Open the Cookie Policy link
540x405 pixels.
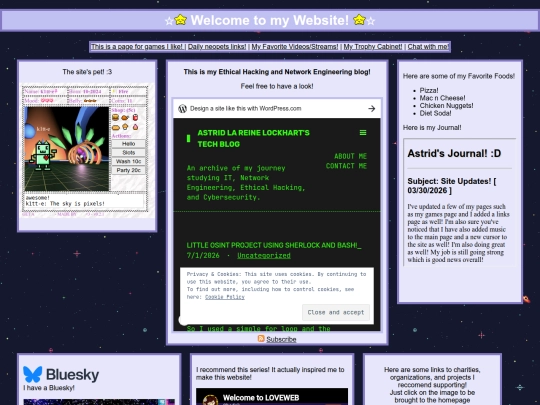[x=225, y=297]
